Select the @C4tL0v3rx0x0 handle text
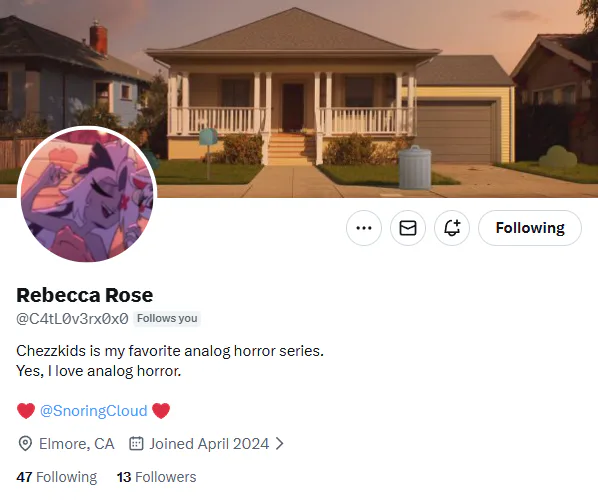The height and width of the screenshot is (500, 598). click(72, 318)
